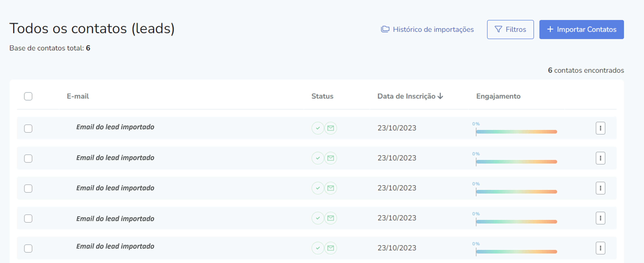Click the Status column header
The width and height of the screenshot is (644, 263).
point(322,96)
